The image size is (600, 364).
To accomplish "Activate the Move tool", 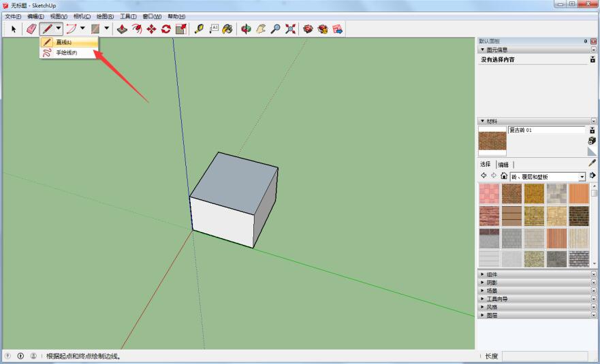I will tap(151, 29).
